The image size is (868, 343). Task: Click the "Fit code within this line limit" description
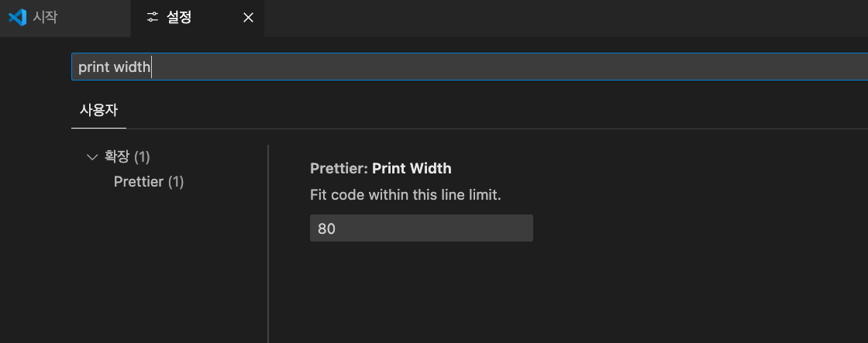pos(405,195)
